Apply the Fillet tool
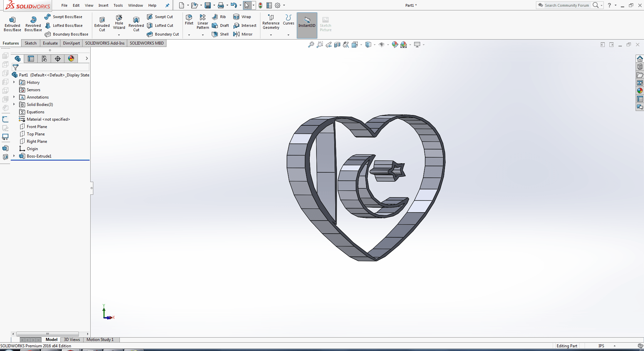The image size is (644, 351). click(x=189, y=20)
